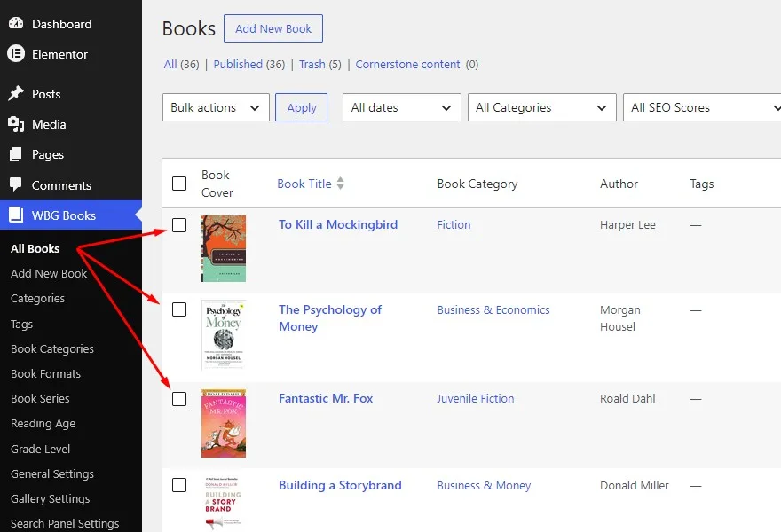Open the All SEO Scores dropdown

point(702,107)
